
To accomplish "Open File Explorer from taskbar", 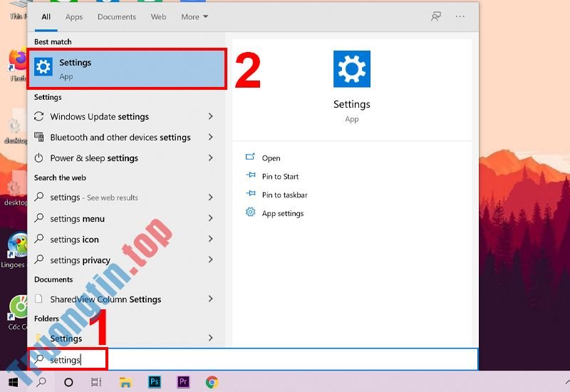I will click(125, 382).
